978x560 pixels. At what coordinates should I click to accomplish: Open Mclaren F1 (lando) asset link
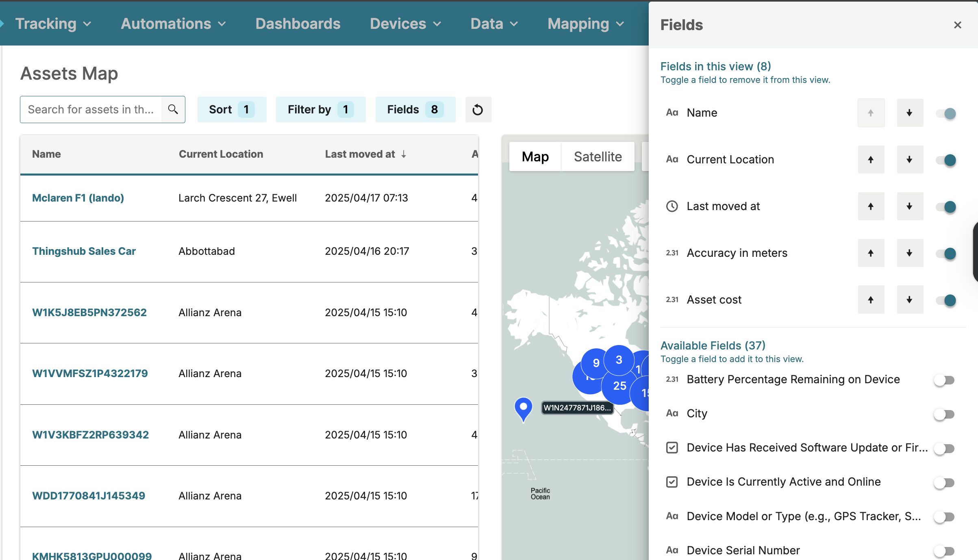click(78, 198)
